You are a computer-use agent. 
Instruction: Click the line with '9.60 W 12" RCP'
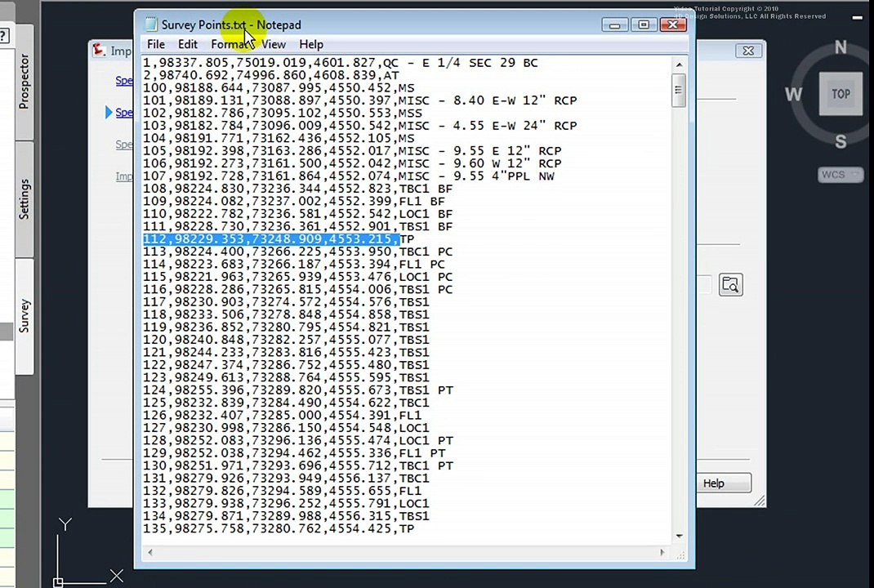[352, 164]
